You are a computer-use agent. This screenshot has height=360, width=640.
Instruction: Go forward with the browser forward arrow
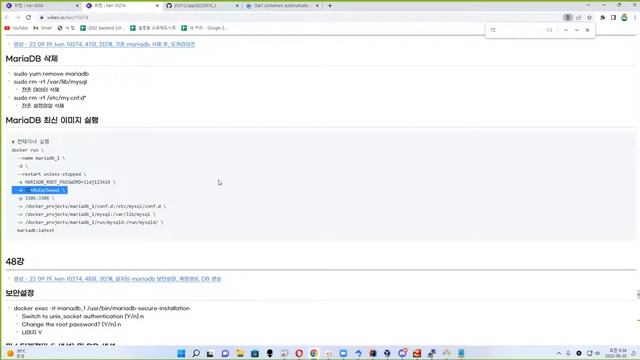[18, 18]
